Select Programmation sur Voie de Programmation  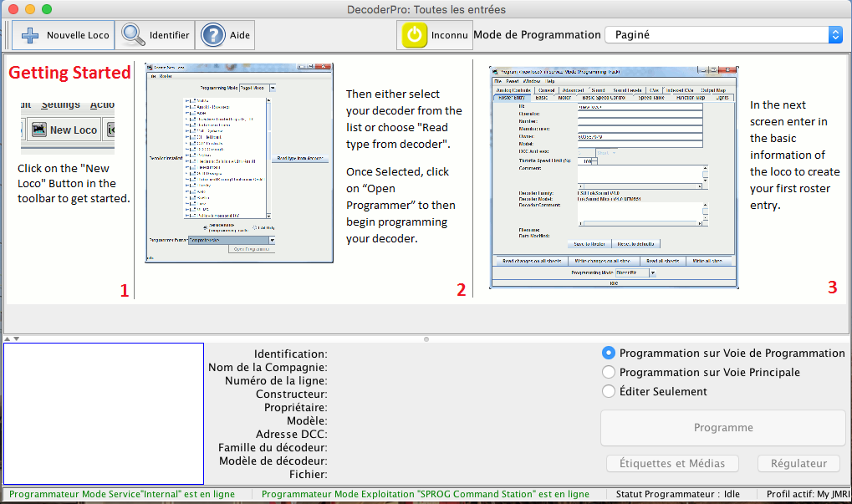click(609, 353)
